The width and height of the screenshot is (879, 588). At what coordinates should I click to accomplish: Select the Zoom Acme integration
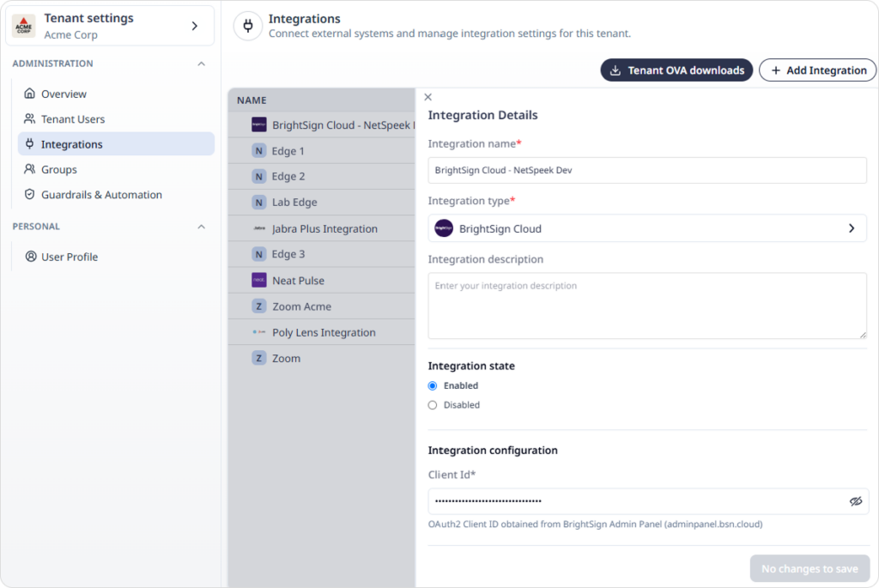322,306
